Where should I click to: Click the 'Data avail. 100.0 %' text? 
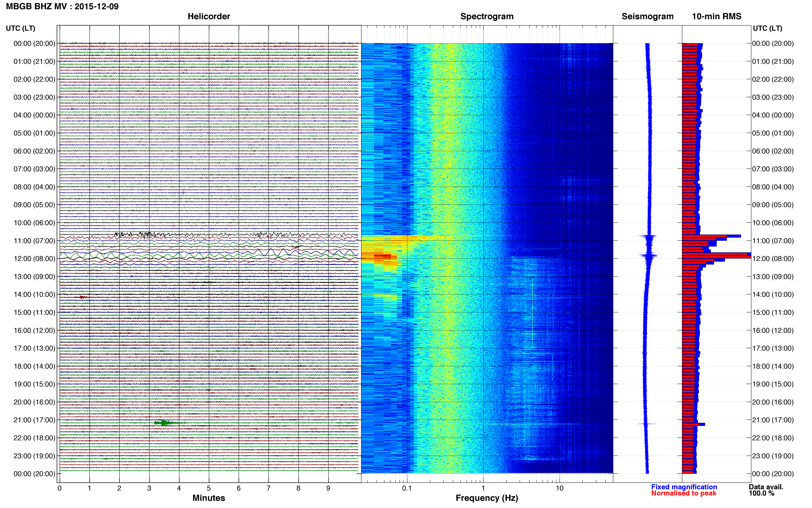tap(766, 490)
